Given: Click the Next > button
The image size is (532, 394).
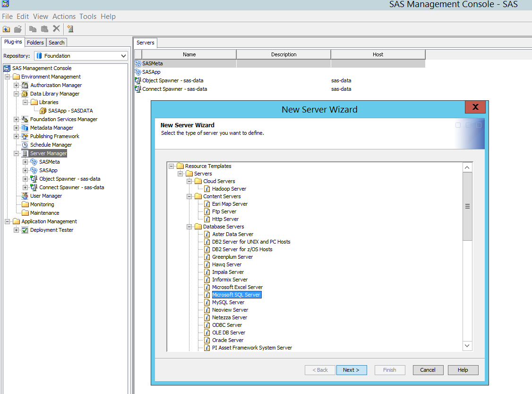Looking at the screenshot, I should pos(351,370).
